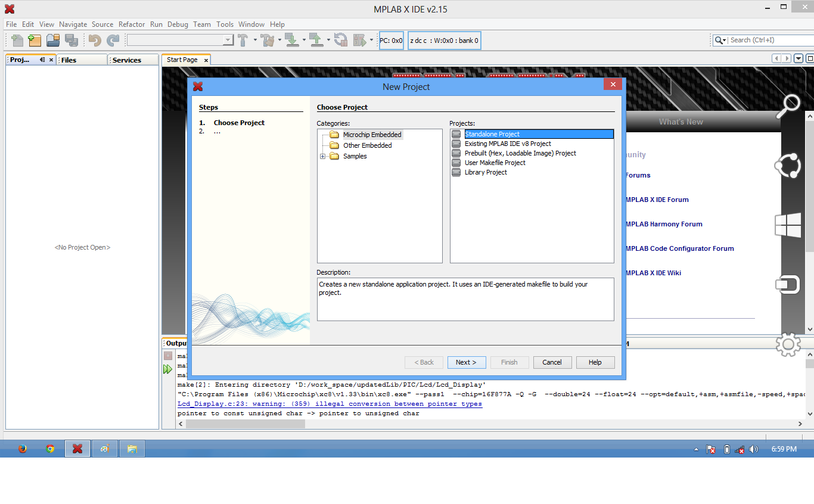The image size is (814, 504).
Task: Open Make and Program Device dropdown arrow
Action: click(x=304, y=40)
